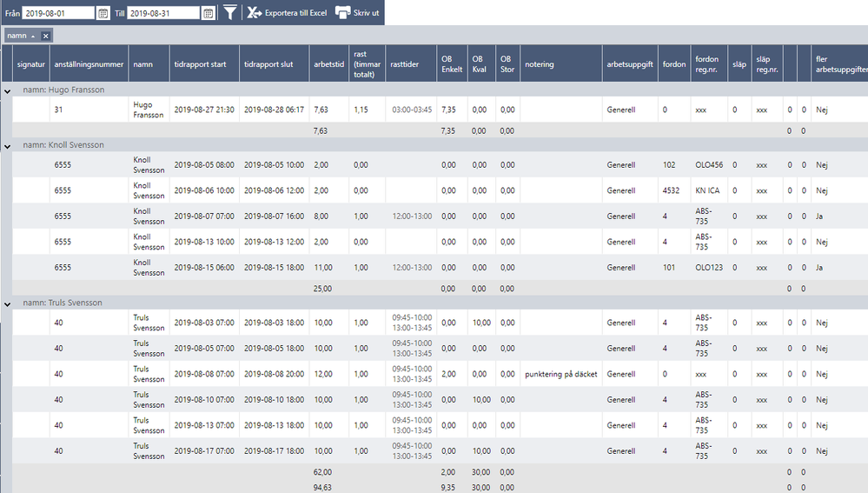
Task: Sort by fler arbetsuppgifter column
Action: coord(840,63)
